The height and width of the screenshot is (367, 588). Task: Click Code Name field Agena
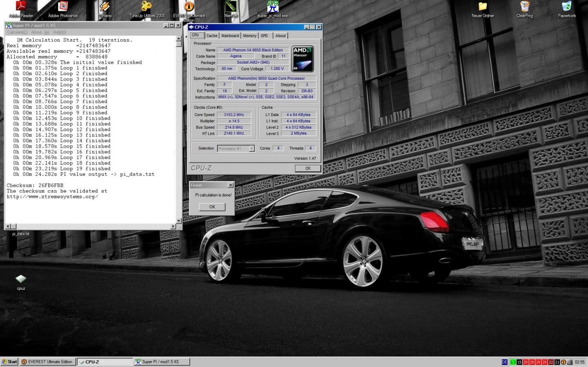[x=236, y=56]
